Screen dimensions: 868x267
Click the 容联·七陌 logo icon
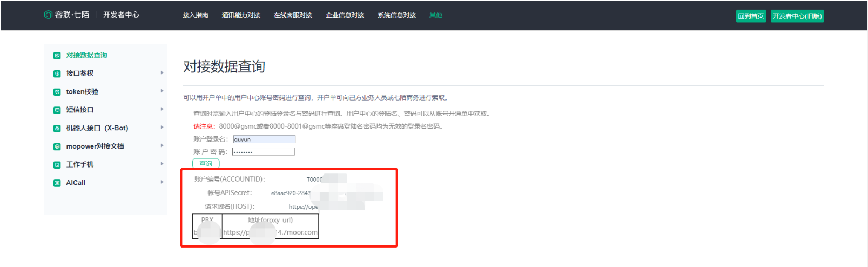(48, 15)
